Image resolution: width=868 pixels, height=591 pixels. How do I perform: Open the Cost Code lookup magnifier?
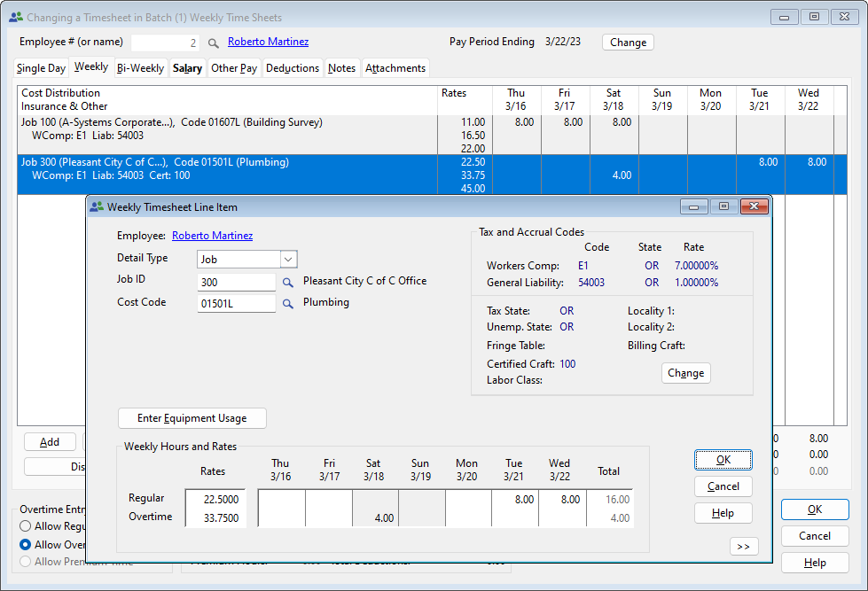click(289, 302)
